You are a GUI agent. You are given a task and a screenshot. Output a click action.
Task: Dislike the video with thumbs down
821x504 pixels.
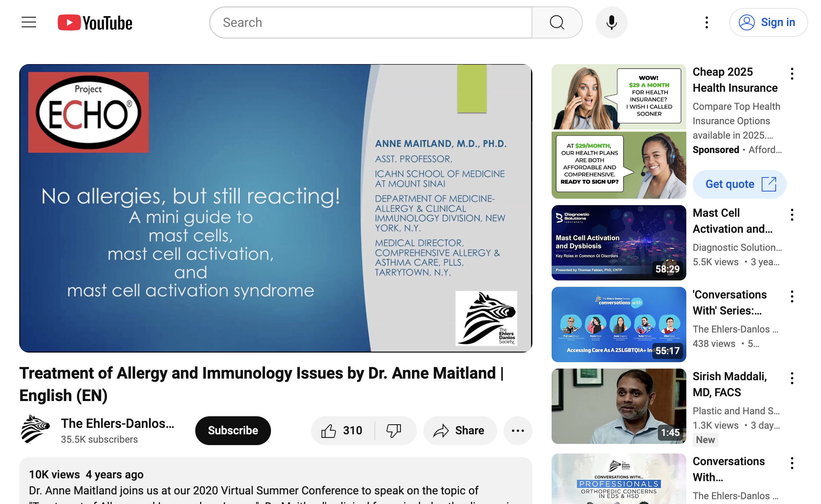pos(395,431)
